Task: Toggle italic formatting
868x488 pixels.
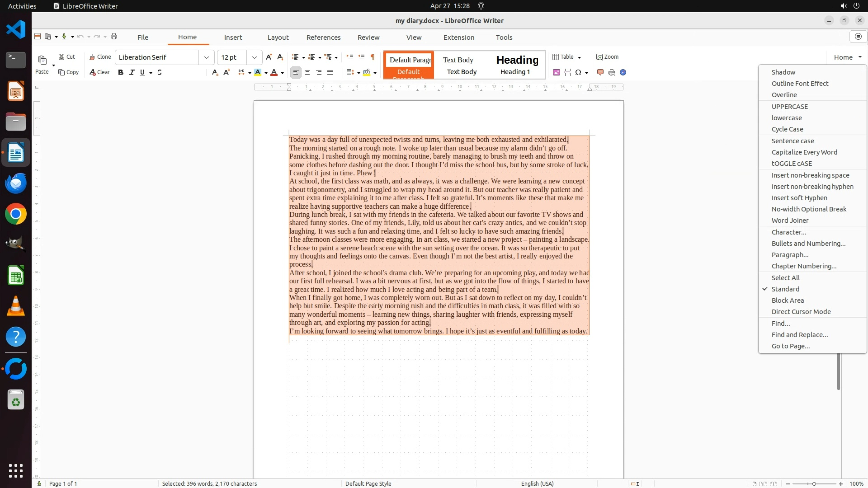Action: tap(132, 72)
